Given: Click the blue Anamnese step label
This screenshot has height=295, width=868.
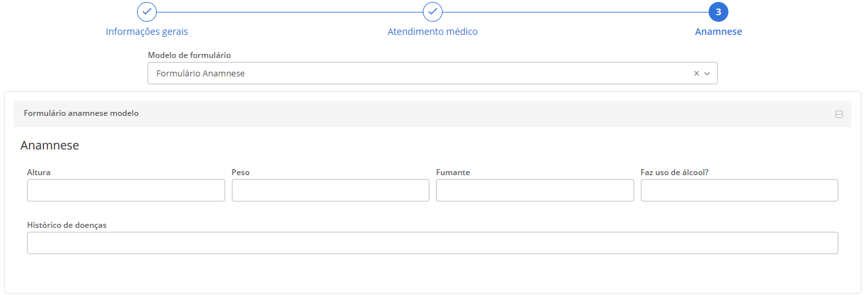Looking at the screenshot, I should pyautogui.click(x=719, y=32).
